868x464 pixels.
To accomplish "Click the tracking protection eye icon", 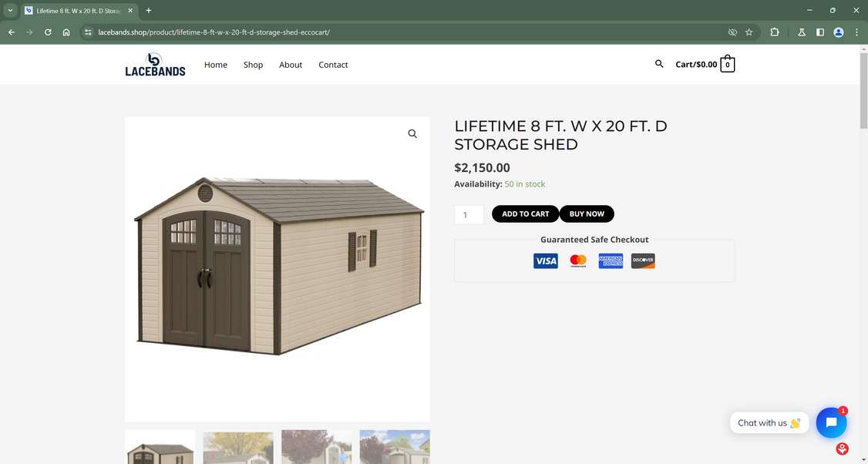I will tap(732, 32).
